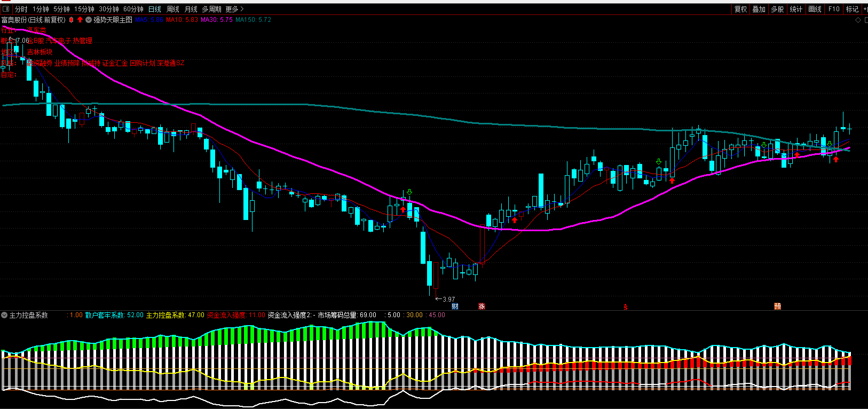Click the rightmost red up-arrow buy signal
This screenshot has height=409, width=868.
[836, 159]
